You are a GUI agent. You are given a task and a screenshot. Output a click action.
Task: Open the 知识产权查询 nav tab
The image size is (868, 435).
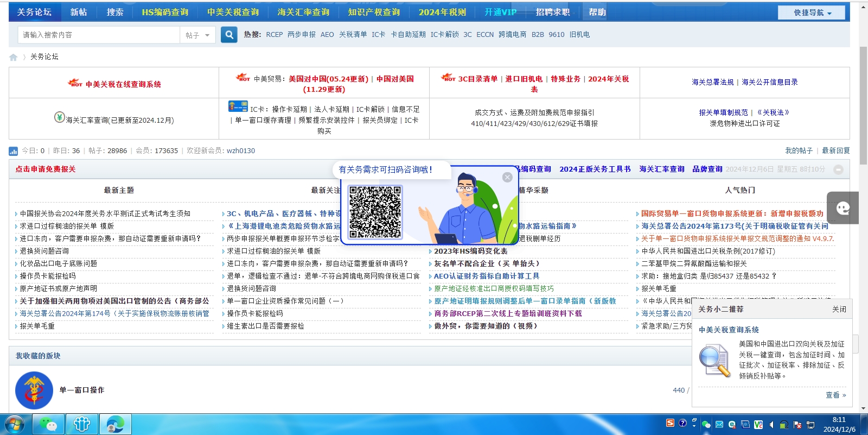coord(374,12)
